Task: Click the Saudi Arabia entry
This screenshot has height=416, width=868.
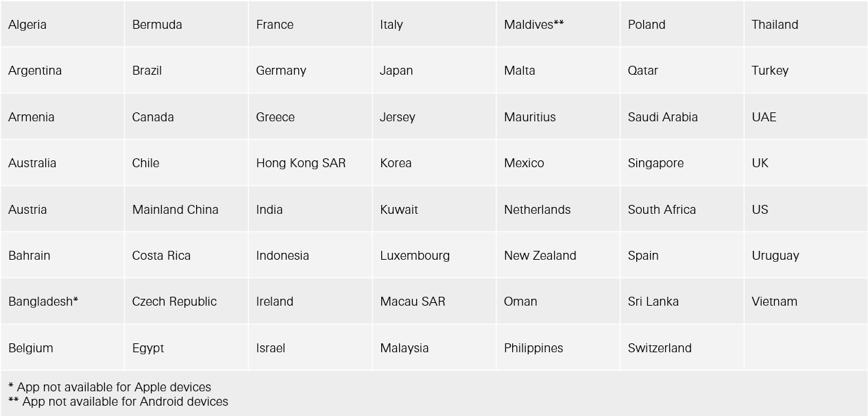Action: pyautogui.click(x=662, y=117)
